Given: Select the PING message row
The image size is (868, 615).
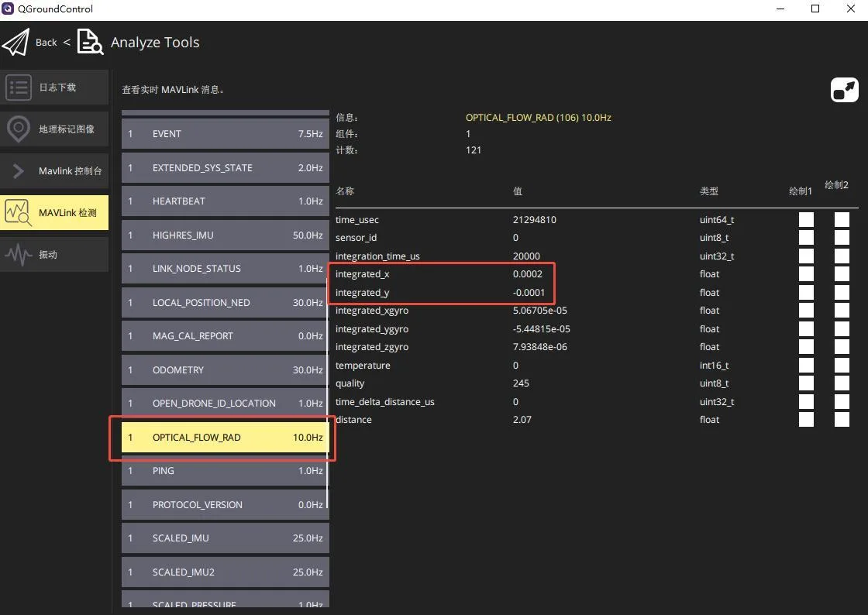Looking at the screenshot, I should pos(226,471).
